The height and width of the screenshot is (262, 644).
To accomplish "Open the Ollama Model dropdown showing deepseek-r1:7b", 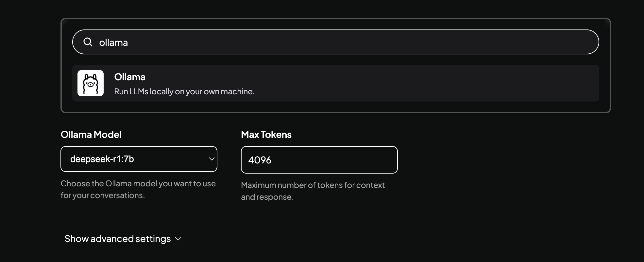I will 139,159.
